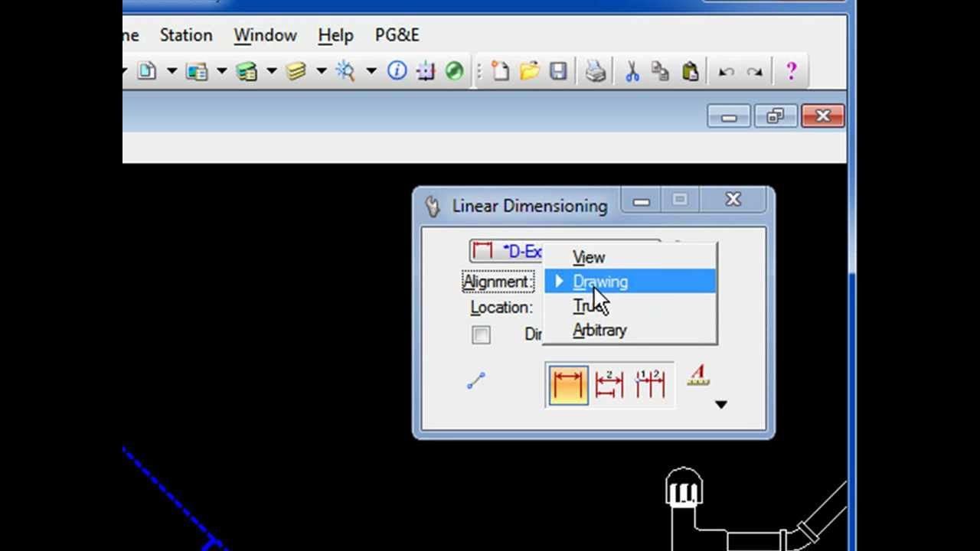Screen dimensions: 980x551
Task: Select the chained dimension tool icon
Action: [x=650, y=384]
